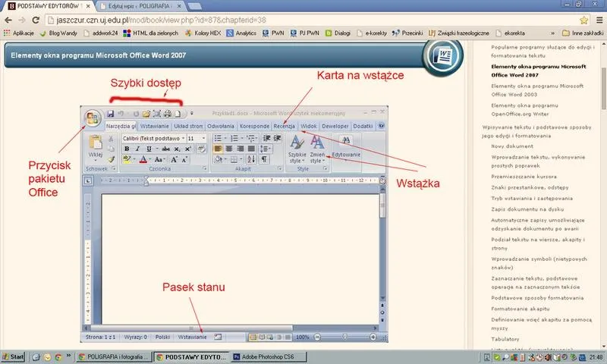Click the printer icon in Word's quick access bar
Viewport: 607px width, 364px height.
pyautogui.click(x=167, y=114)
